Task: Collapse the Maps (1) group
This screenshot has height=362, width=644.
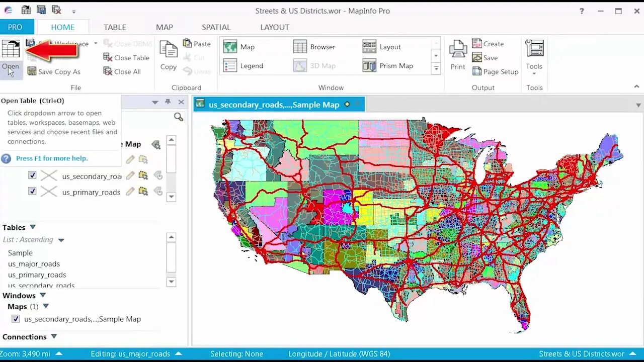Action: [x=46, y=306]
